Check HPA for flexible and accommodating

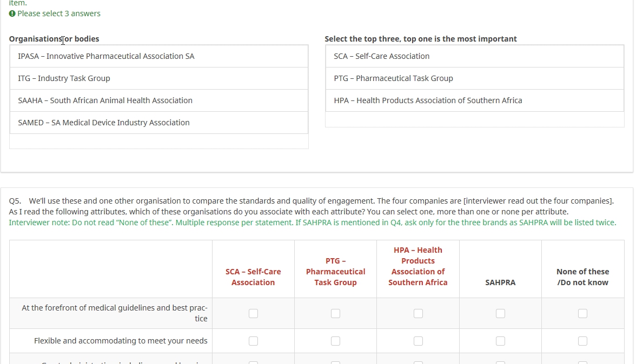(x=418, y=341)
